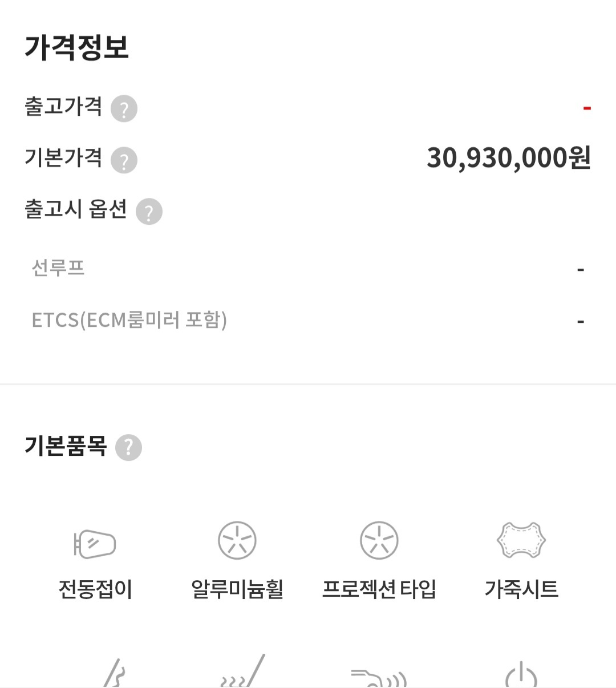
Task: Tap the 전동접이 folding mirror icon
Action: (95, 543)
